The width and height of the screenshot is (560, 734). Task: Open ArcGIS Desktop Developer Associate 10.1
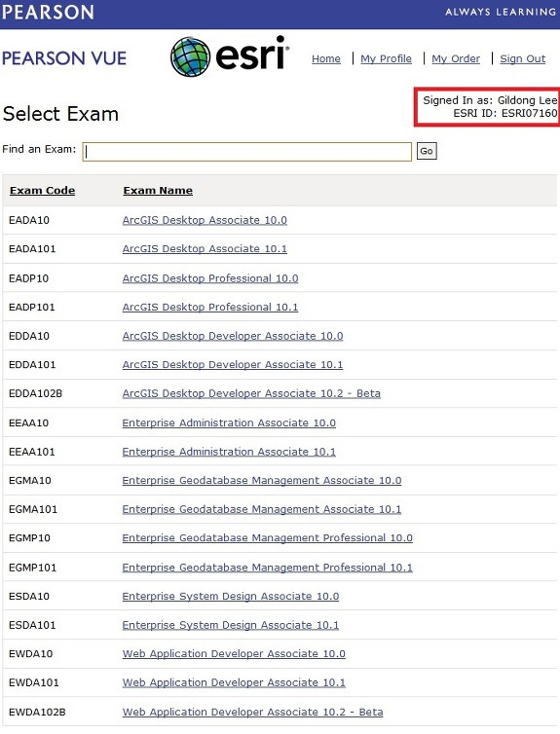pos(233,364)
